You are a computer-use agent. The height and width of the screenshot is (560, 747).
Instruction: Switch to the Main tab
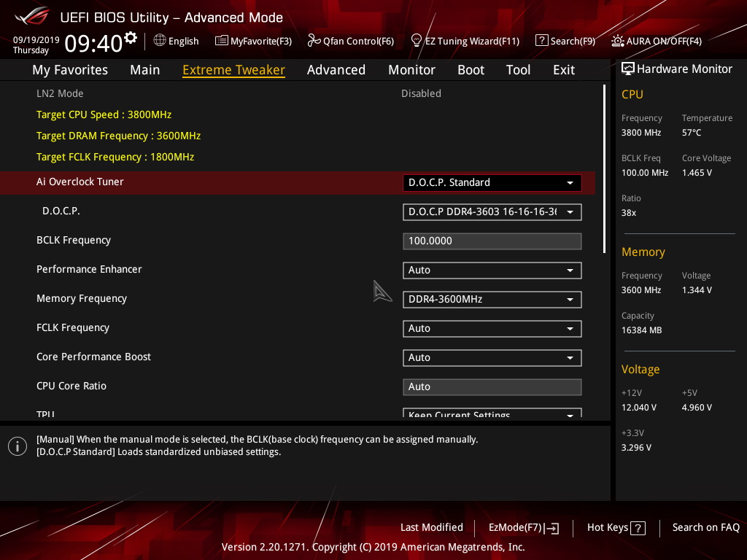pyautogui.click(x=145, y=70)
